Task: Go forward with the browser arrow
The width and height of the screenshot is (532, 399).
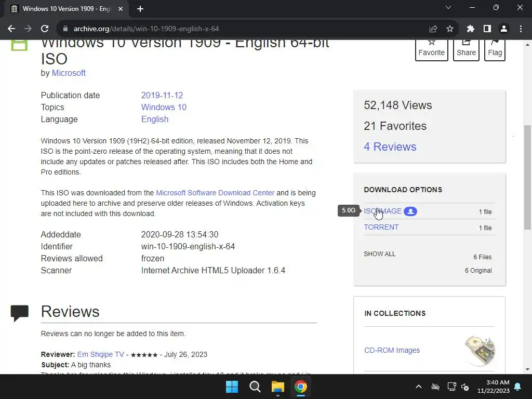Action: click(28, 29)
